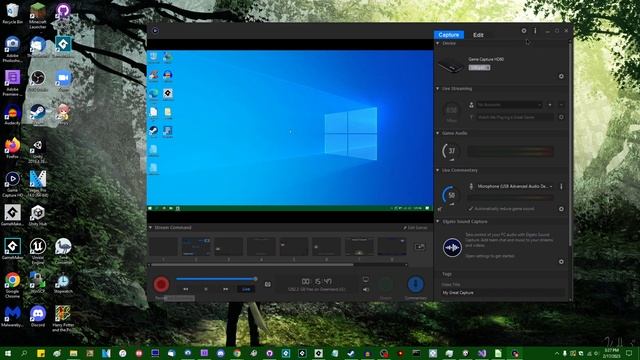Screen dimensions: 640x360
Task: Select Stream Command scene 2 thumbnail
Action: [196, 247]
